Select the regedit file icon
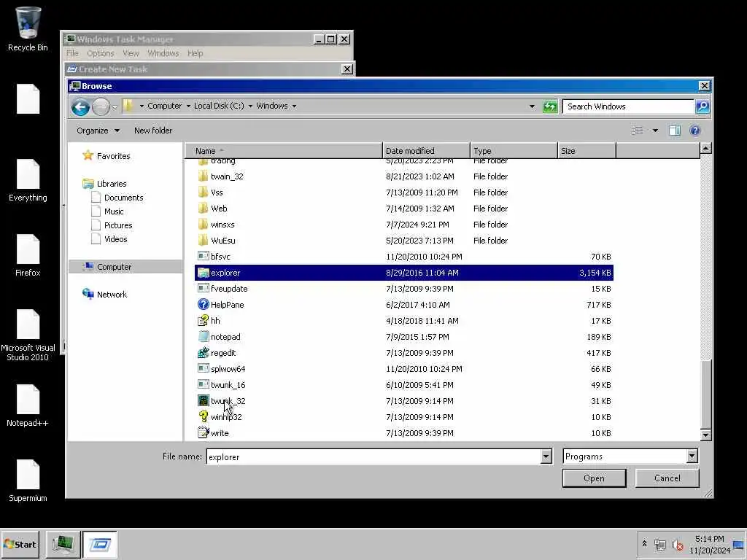The width and height of the screenshot is (747, 560). (204, 352)
